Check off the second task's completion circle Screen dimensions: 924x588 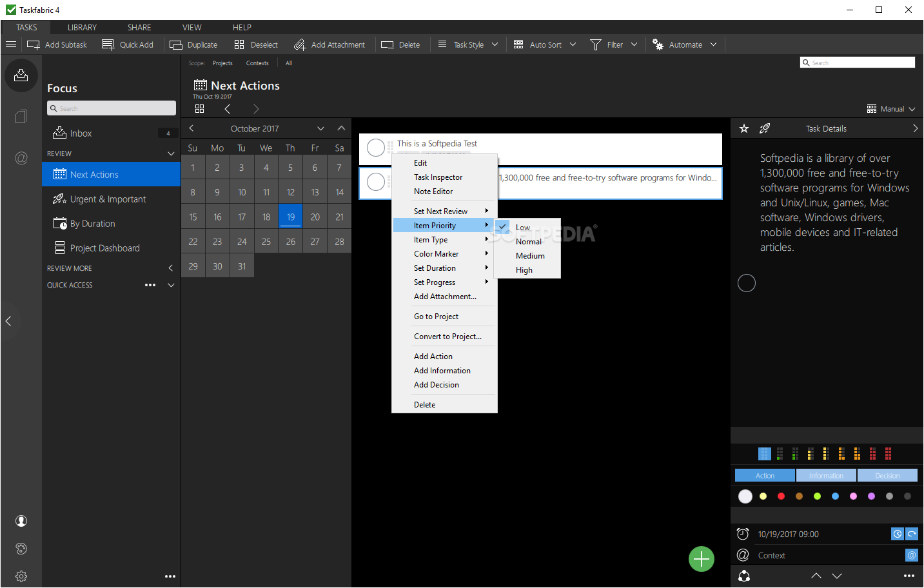point(376,182)
